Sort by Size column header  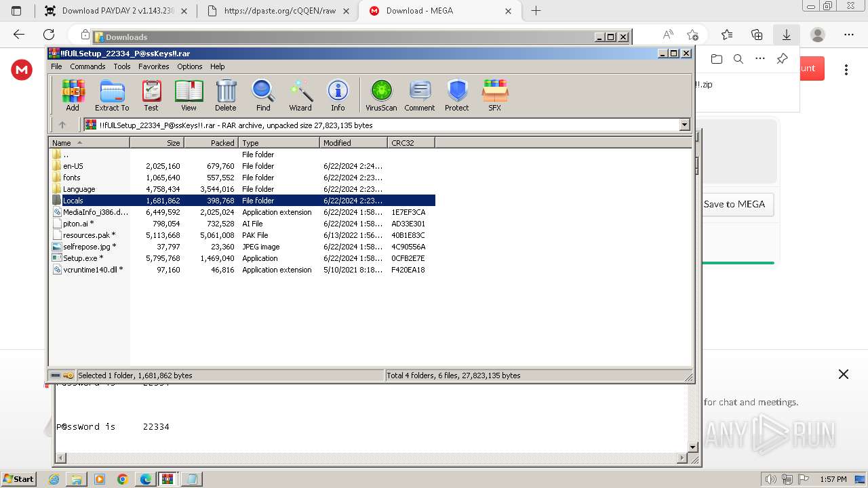pyautogui.click(x=157, y=142)
